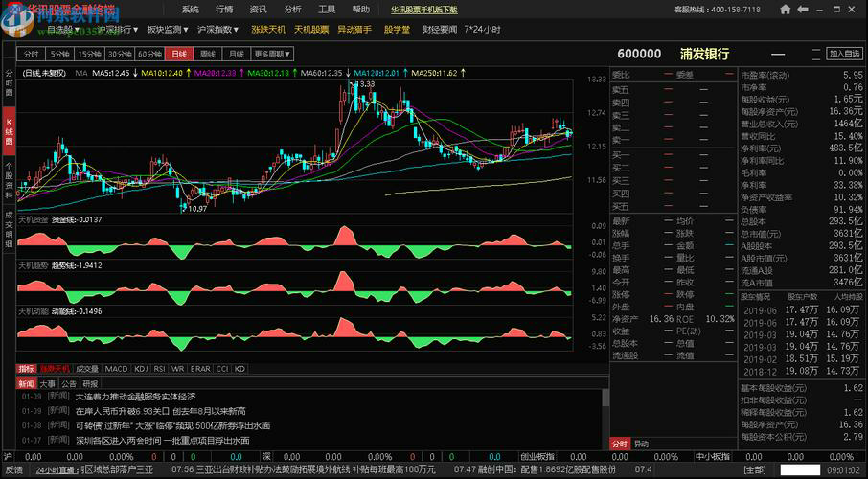Viewport: 868px width, 479px height.
Task: Show the KD indicator
Action: 240,368
